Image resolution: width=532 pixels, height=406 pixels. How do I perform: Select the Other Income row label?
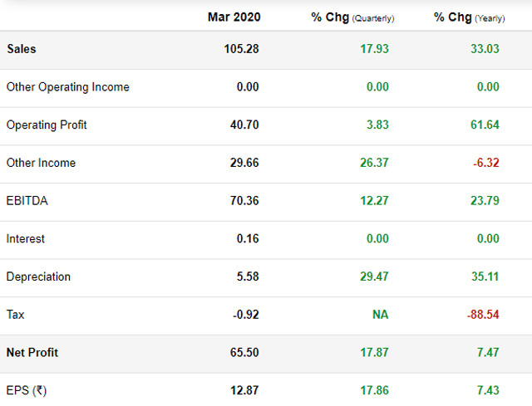(x=41, y=163)
